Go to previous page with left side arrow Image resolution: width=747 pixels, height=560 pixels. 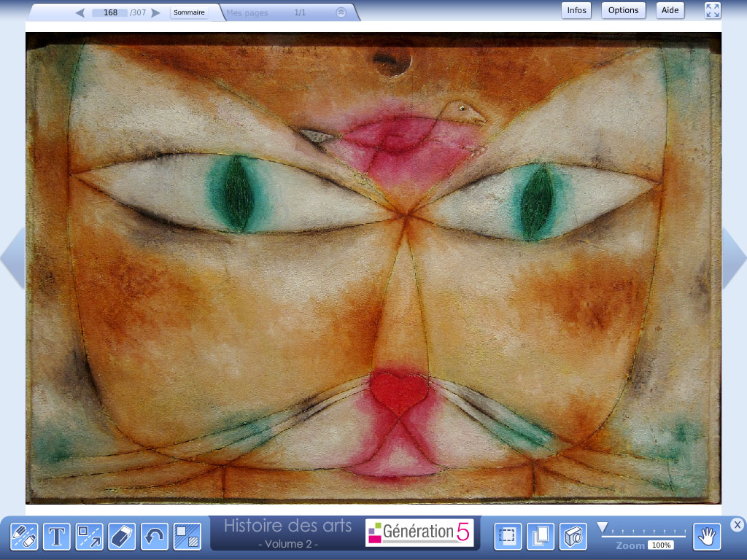[12, 257]
